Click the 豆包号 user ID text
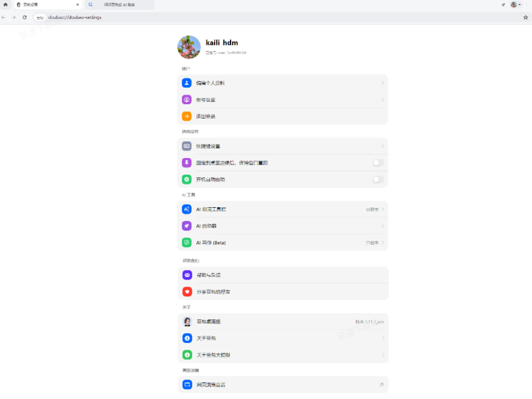Image resolution: width=532 pixels, height=399 pixels. pos(226,53)
